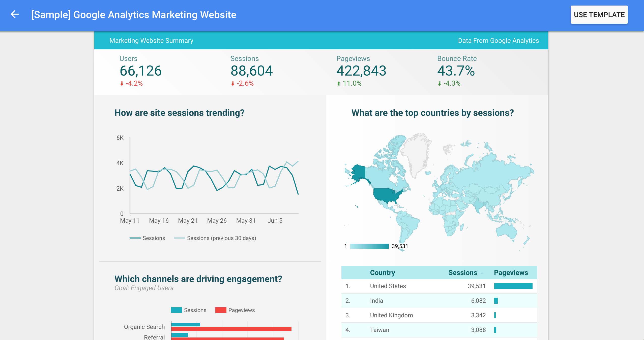This screenshot has width=644, height=340.
Task: Click the Pageviews column header in table
Action: [511, 273]
